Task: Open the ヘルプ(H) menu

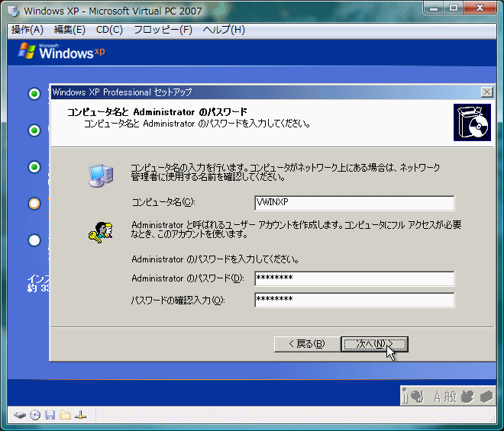Action: coord(224,30)
